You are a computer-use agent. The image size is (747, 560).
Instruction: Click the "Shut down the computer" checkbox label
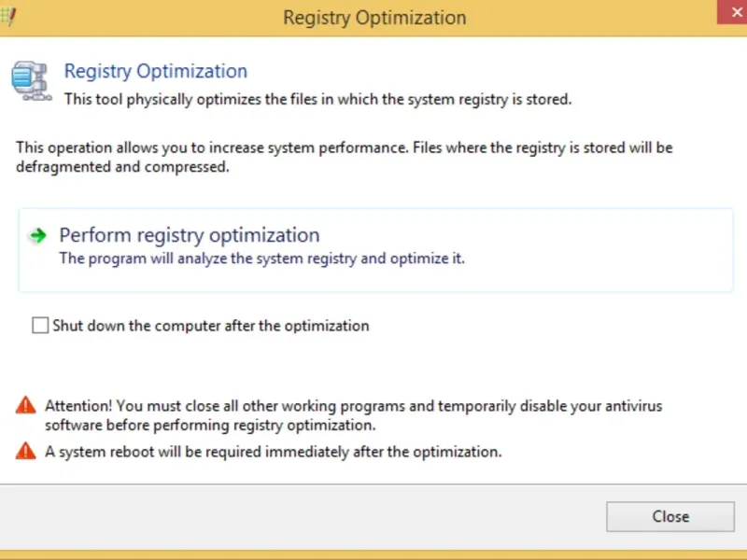211,326
